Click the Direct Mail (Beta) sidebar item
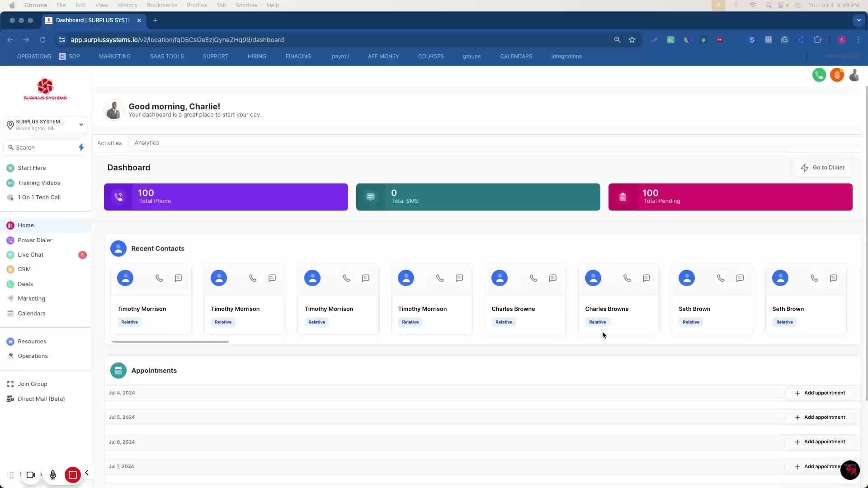The image size is (868, 488). pyautogui.click(x=41, y=399)
